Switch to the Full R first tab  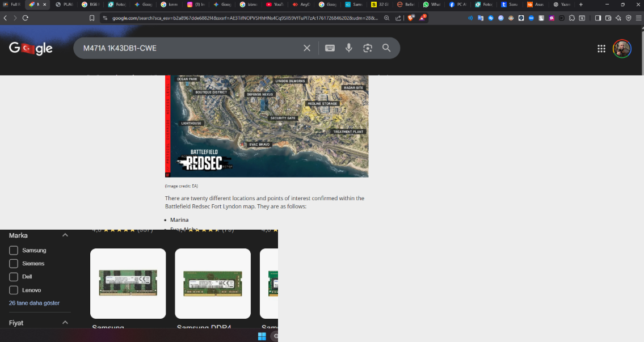click(x=11, y=5)
